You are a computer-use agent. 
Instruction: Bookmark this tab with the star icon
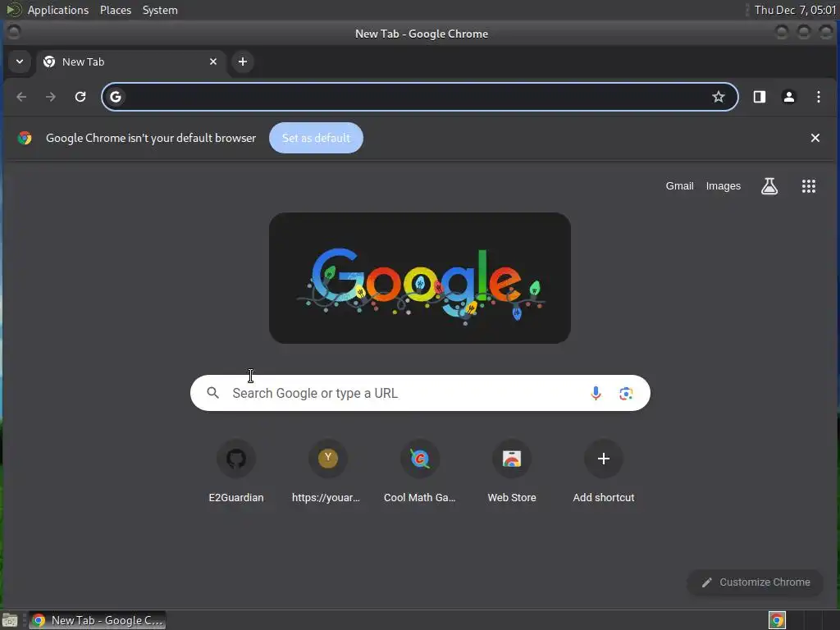click(x=719, y=97)
